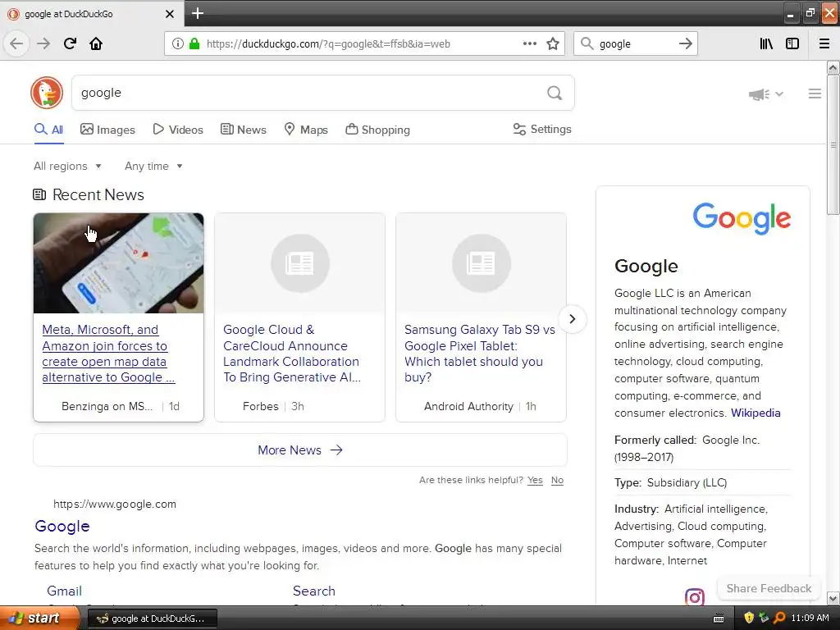Viewport: 840px width, 630px height.
Task: Click the Share Feedback button
Action: 769,588
